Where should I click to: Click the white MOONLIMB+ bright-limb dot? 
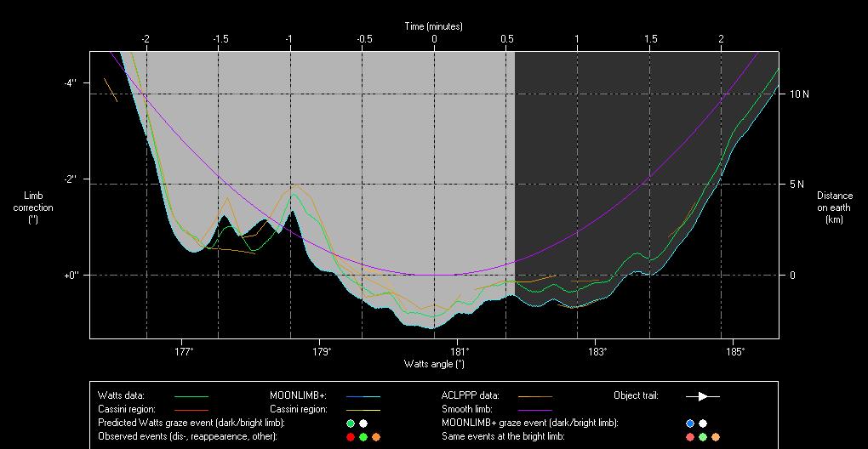[703, 423]
